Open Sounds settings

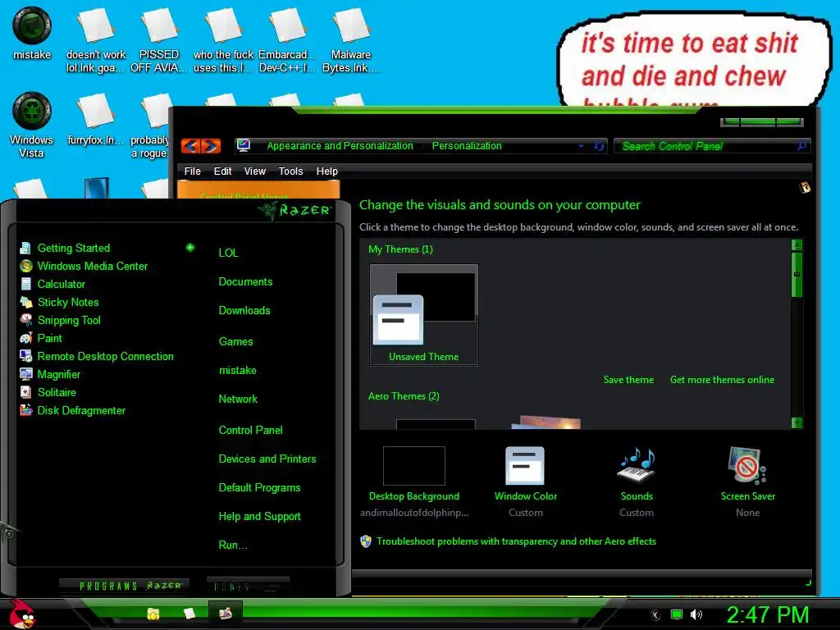[x=637, y=481]
